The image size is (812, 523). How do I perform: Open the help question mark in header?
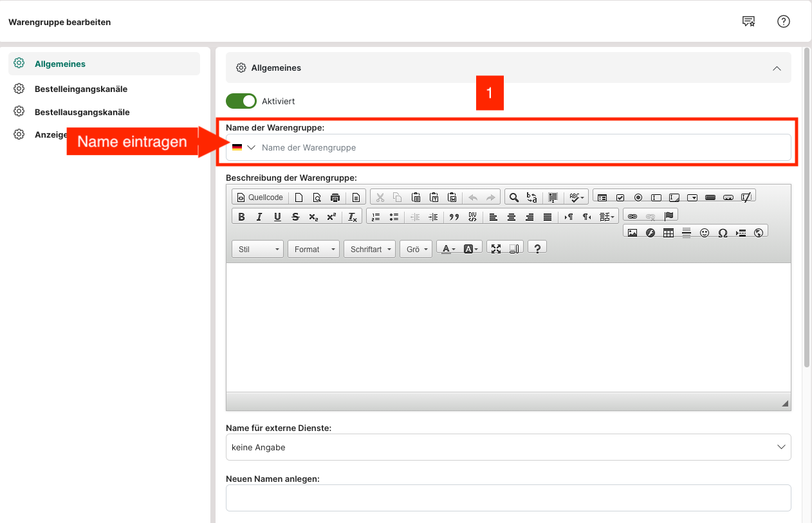point(783,21)
